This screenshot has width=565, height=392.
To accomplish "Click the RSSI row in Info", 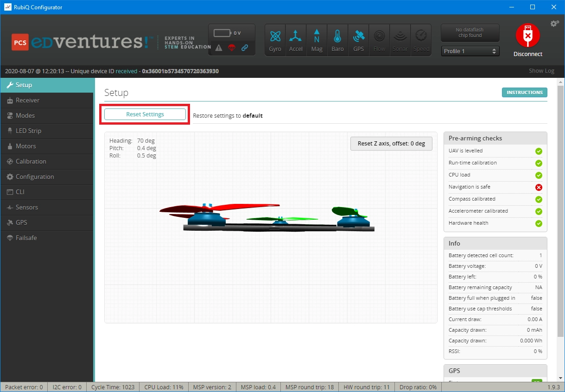I will click(495, 351).
